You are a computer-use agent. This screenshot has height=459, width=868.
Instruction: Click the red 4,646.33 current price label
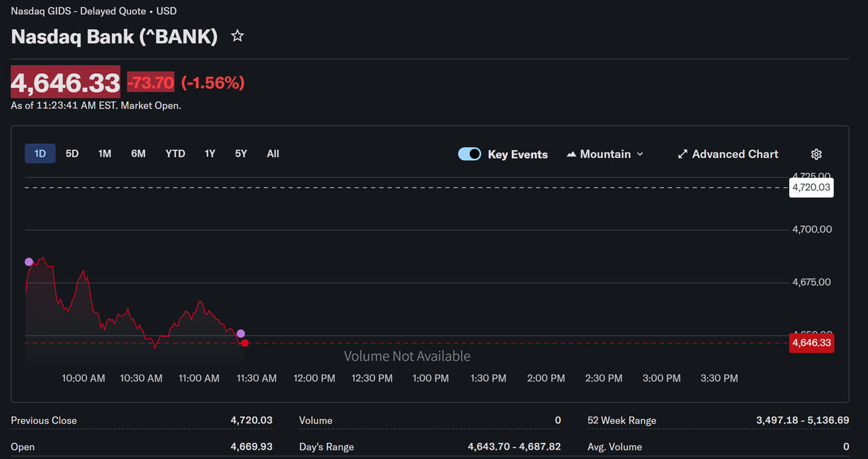tap(812, 343)
